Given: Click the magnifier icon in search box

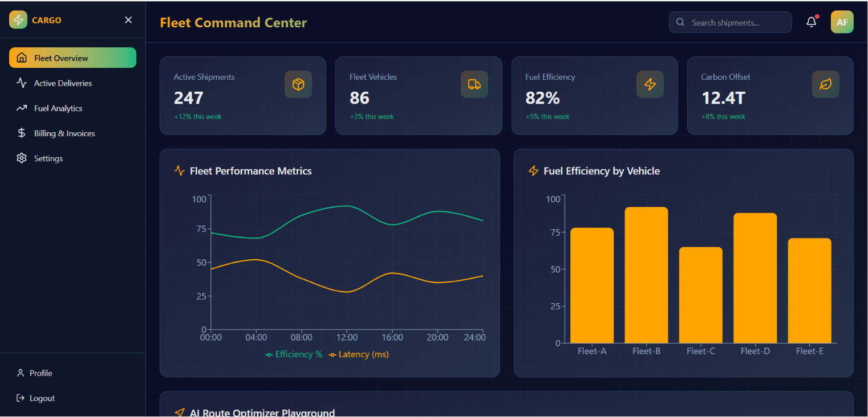Looking at the screenshot, I should click(x=680, y=22).
